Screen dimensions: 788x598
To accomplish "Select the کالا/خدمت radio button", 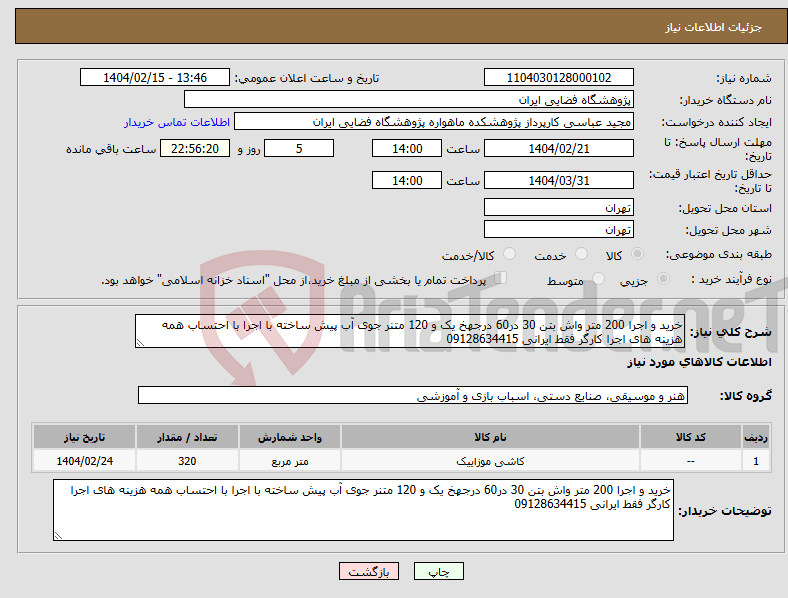I will pos(510,254).
